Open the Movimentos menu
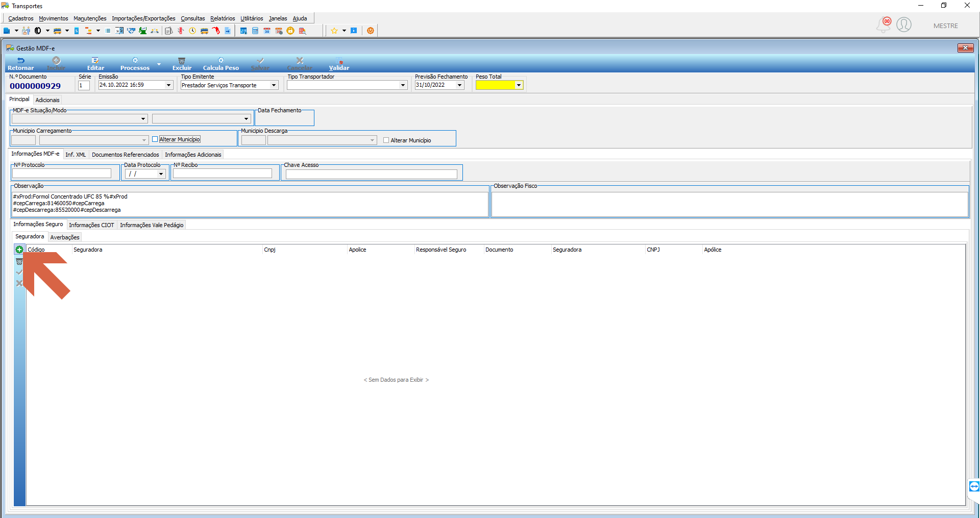The image size is (980, 518). click(53, 18)
